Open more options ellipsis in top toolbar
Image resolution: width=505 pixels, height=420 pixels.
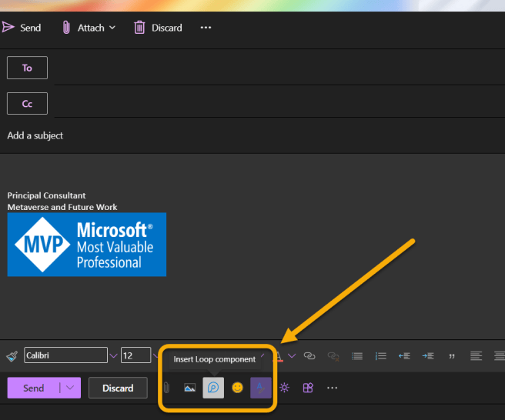point(206,28)
